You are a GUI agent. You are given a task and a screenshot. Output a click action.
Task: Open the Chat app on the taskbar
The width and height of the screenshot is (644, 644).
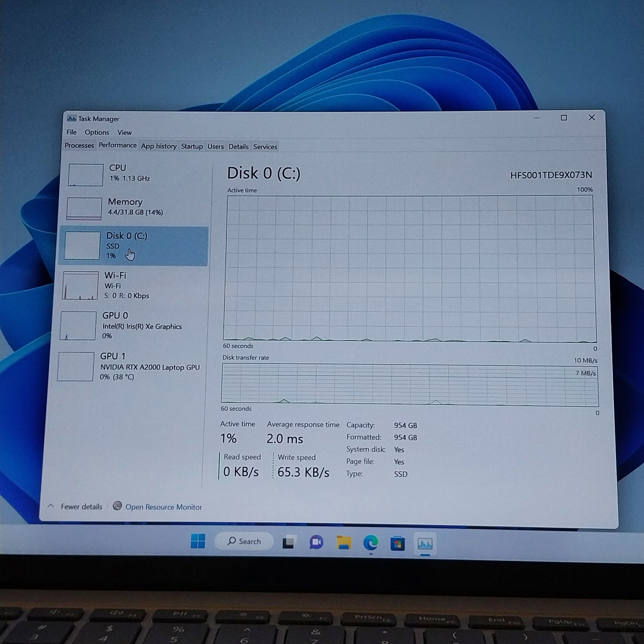click(x=316, y=542)
